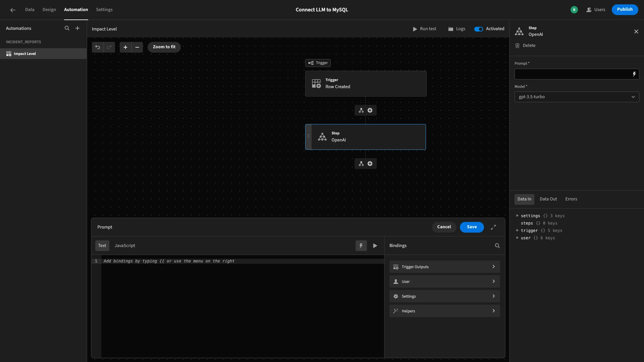644x362 pixels.
Task: Expand the user node in Data In
Action: coord(518,238)
